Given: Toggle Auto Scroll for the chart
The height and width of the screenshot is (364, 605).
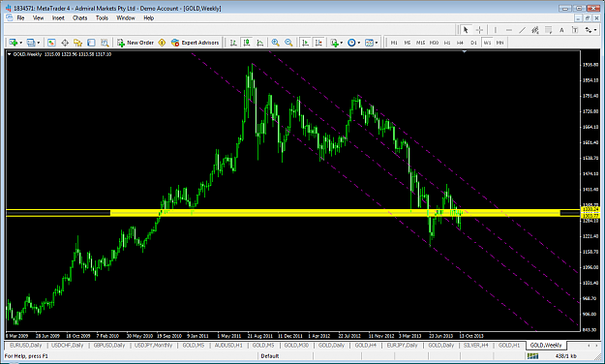Looking at the screenshot, I should tap(305, 43).
